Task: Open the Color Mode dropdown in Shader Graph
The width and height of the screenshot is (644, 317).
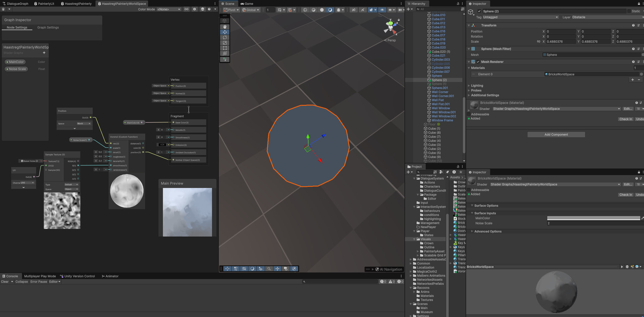Action: point(169,9)
